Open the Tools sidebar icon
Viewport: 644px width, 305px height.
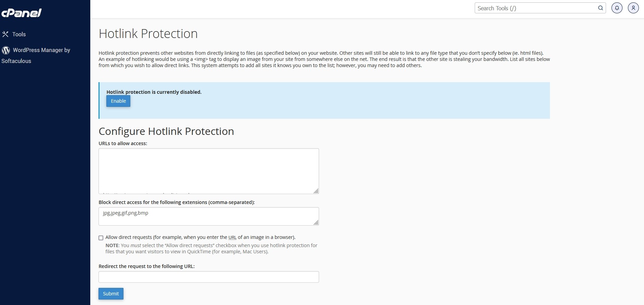[x=5, y=34]
